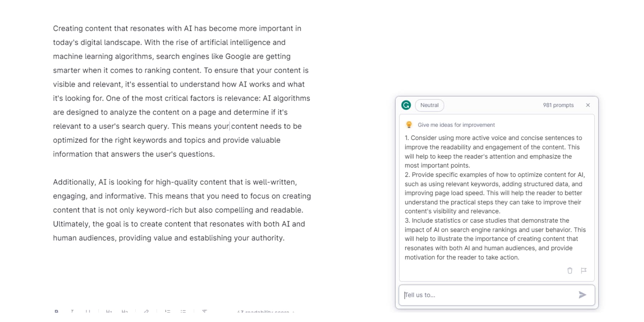
Task: Apply H1 heading style
Action: coord(108,312)
